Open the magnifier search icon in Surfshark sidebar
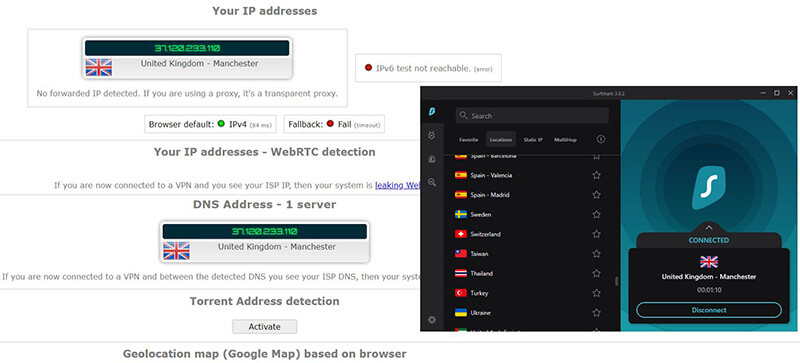Image resolution: width=800 pixels, height=363 pixels. pos(432,182)
